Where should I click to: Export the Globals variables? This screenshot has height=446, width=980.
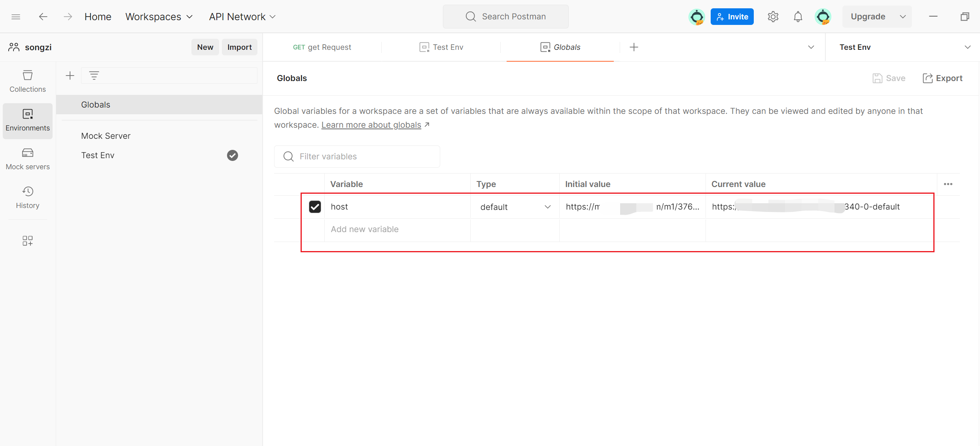(942, 78)
